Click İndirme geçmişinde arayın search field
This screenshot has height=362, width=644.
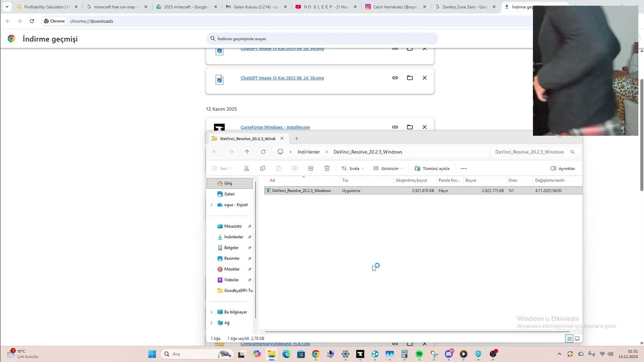point(322,39)
